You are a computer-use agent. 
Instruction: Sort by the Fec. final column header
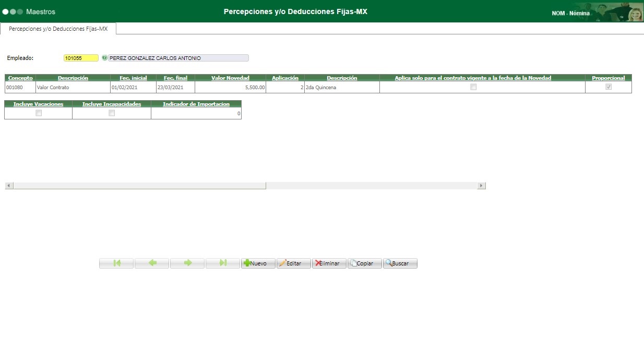175,78
